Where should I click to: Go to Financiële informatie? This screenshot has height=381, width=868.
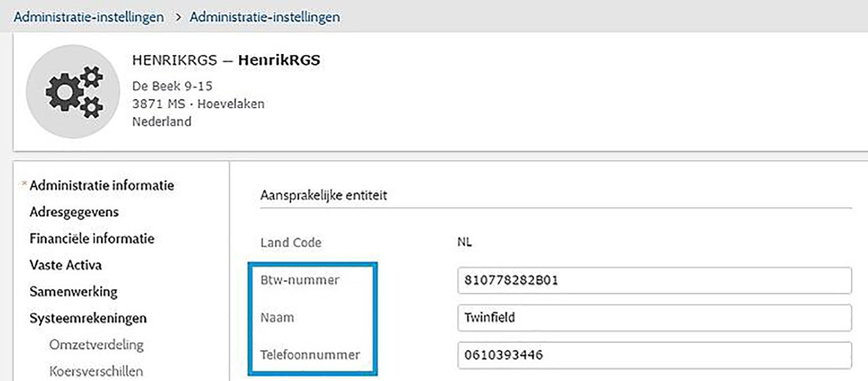92,238
